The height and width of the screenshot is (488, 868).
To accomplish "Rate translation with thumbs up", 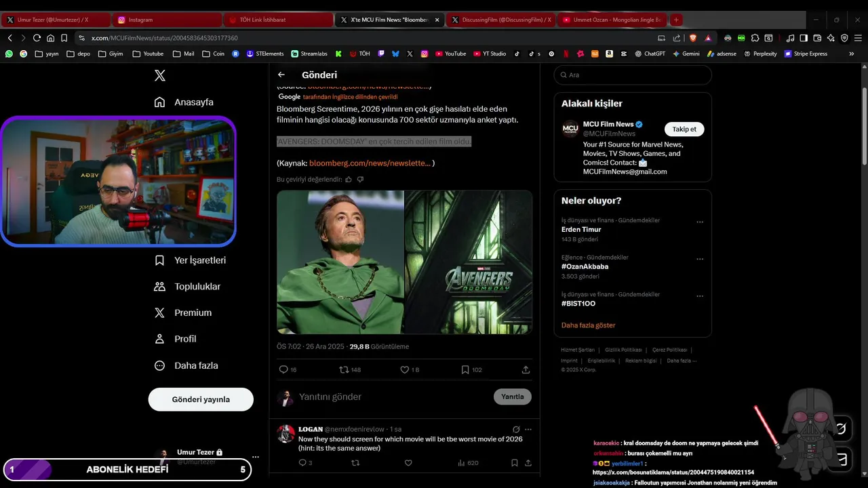I will [x=349, y=180].
